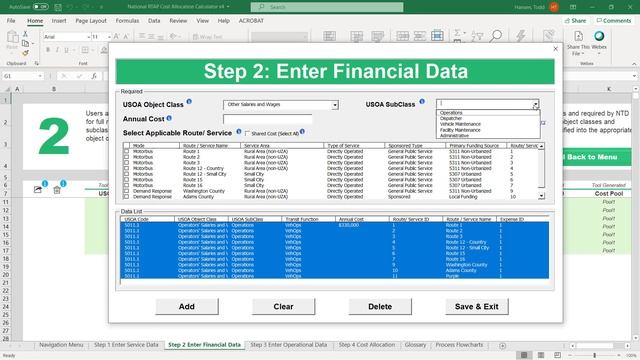Click the Search box in title bar
The width and height of the screenshot is (640, 360).
tap(327, 7)
